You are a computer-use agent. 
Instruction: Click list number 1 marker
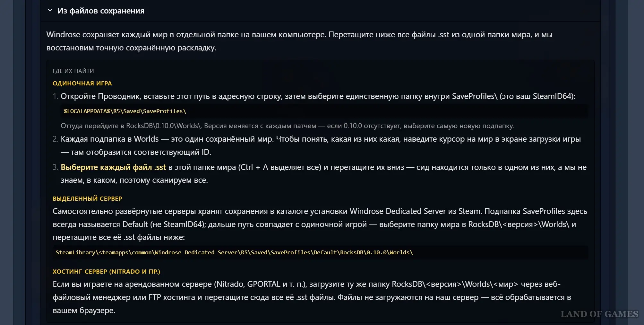tap(55, 96)
